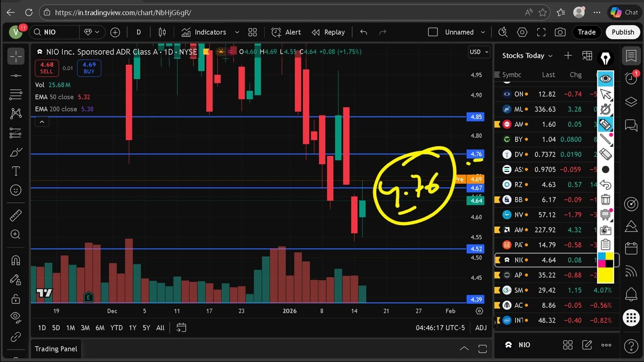644x362 pixels.
Task: Open the Unnamed layout dropdown arrow
Action: pos(483,32)
